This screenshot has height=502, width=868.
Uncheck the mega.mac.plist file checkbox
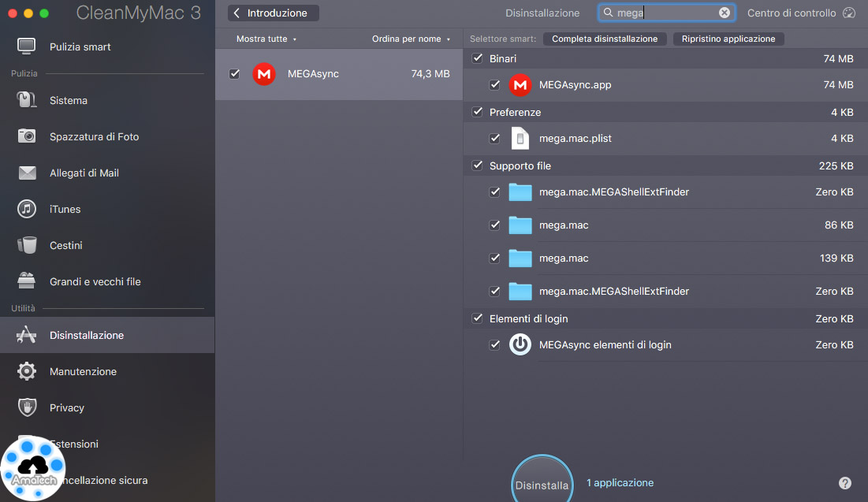coord(494,139)
